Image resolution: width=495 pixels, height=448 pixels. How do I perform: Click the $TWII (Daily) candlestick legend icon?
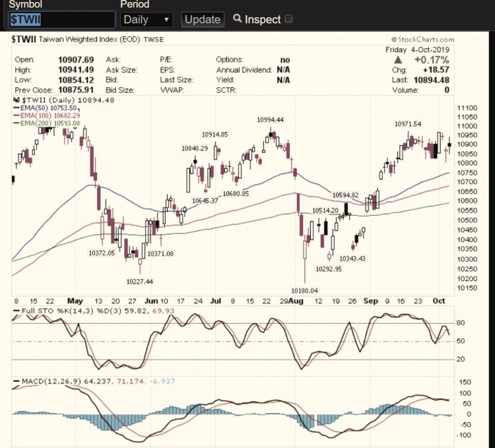[16, 100]
